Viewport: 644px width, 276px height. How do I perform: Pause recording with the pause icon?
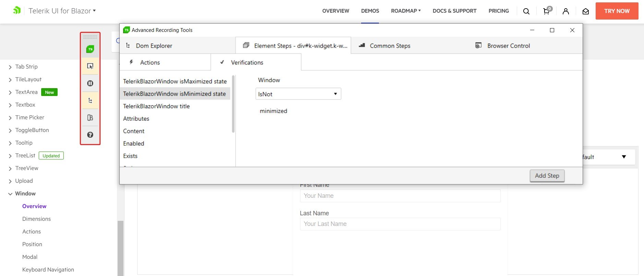click(x=90, y=83)
